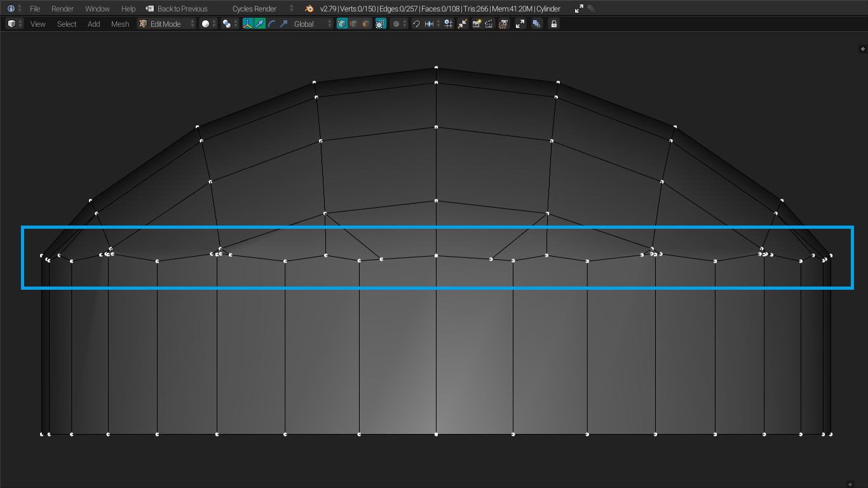Render an OpenGL animation with clapperboard icon
The height and width of the screenshot is (488, 868).
pos(489,24)
